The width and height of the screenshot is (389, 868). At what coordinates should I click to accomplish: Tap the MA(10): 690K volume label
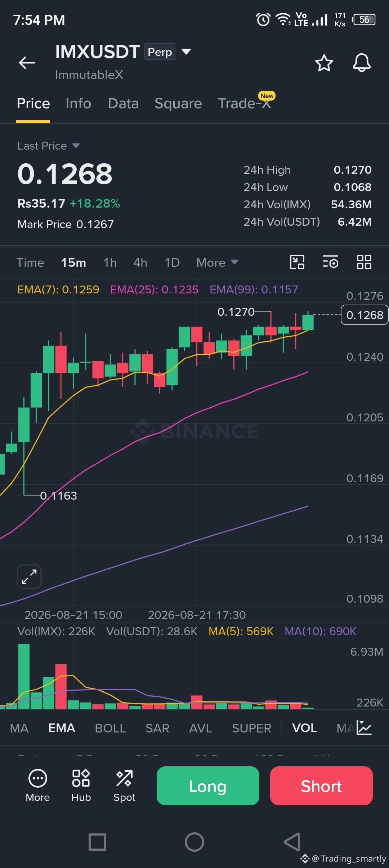pyautogui.click(x=320, y=631)
